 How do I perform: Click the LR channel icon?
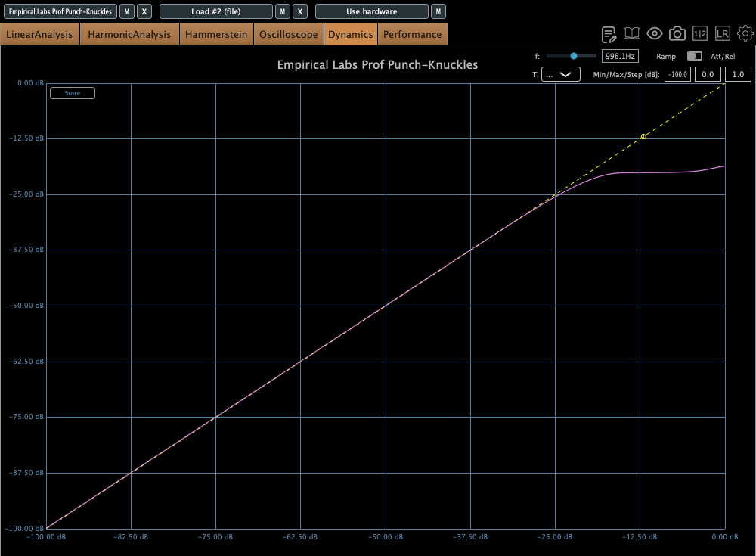pyautogui.click(x=723, y=34)
